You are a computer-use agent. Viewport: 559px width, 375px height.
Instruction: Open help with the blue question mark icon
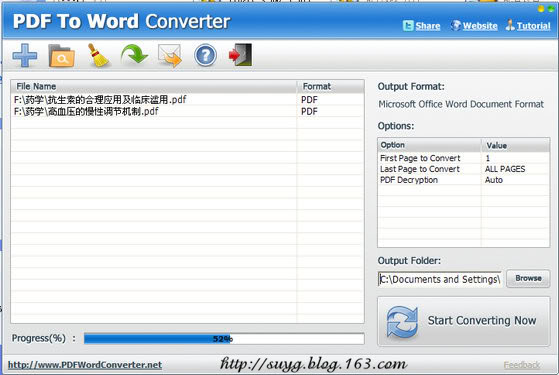point(205,56)
